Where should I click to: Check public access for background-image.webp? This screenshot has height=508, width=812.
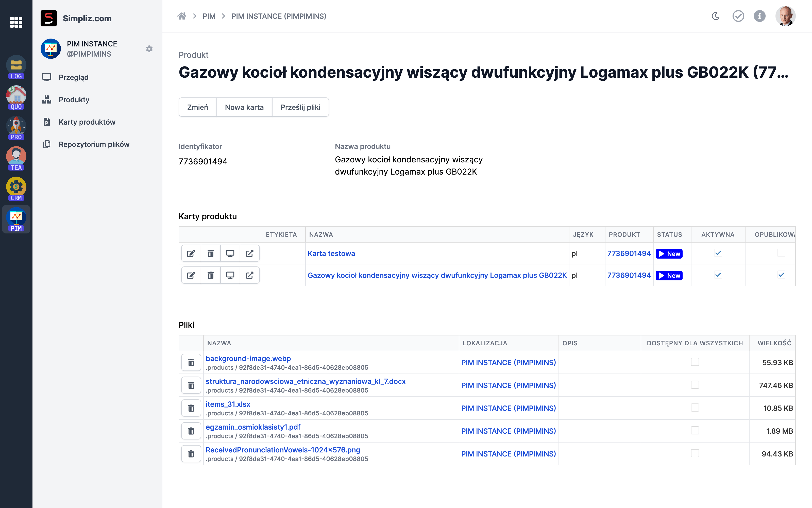695,362
